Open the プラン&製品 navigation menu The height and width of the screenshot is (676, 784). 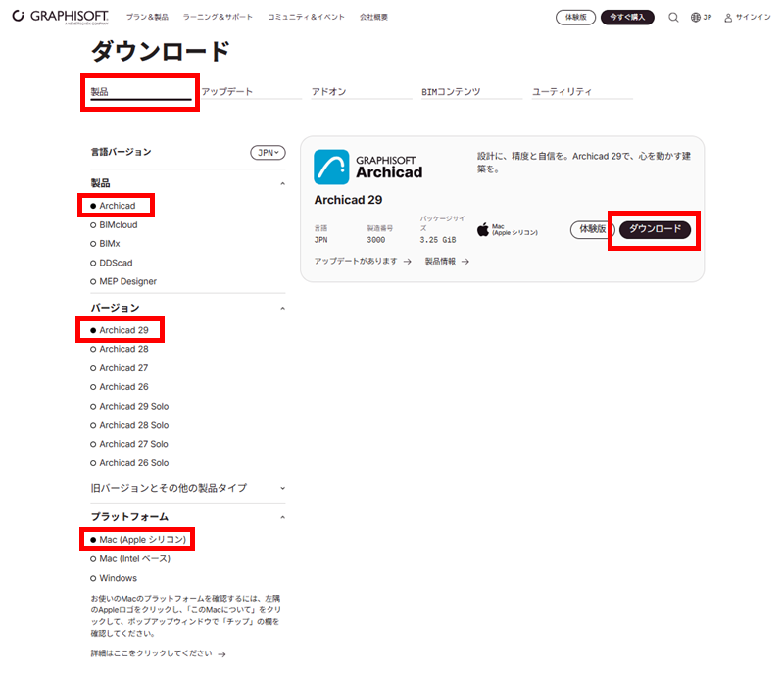147,17
